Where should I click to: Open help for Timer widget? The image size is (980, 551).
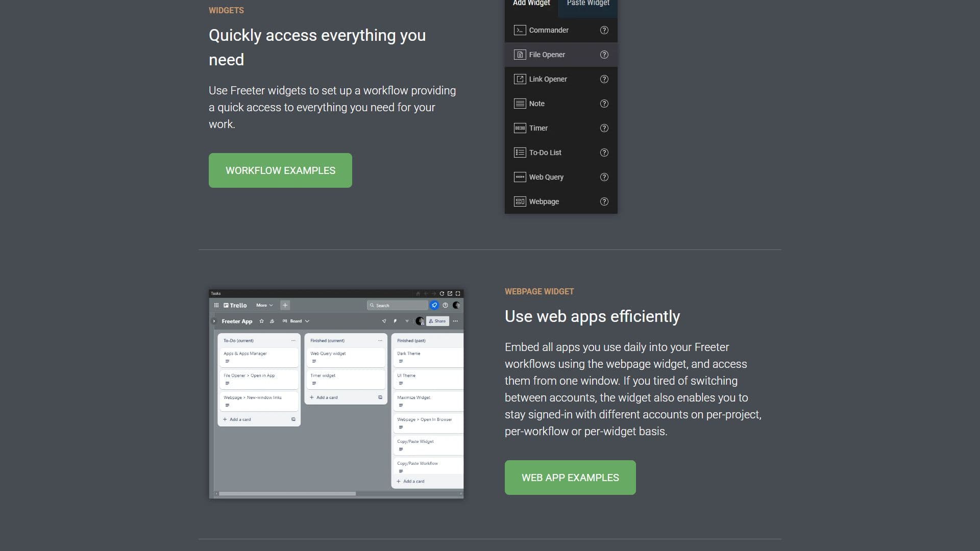tap(604, 128)
